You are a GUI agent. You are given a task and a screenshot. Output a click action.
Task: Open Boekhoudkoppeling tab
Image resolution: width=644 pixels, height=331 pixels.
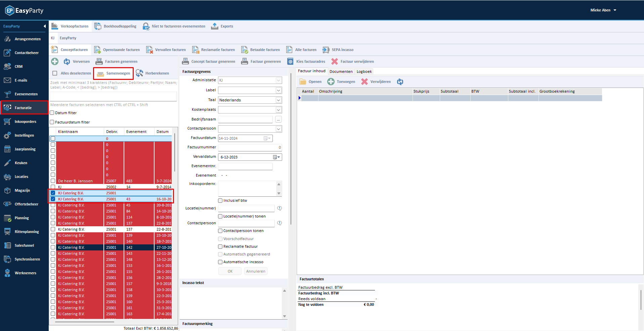pos(116,26)
